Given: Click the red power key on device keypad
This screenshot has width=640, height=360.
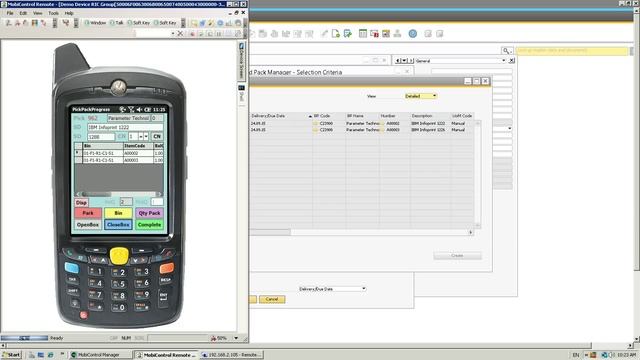Looking at the screenshot, I should [x=84, y=315].
